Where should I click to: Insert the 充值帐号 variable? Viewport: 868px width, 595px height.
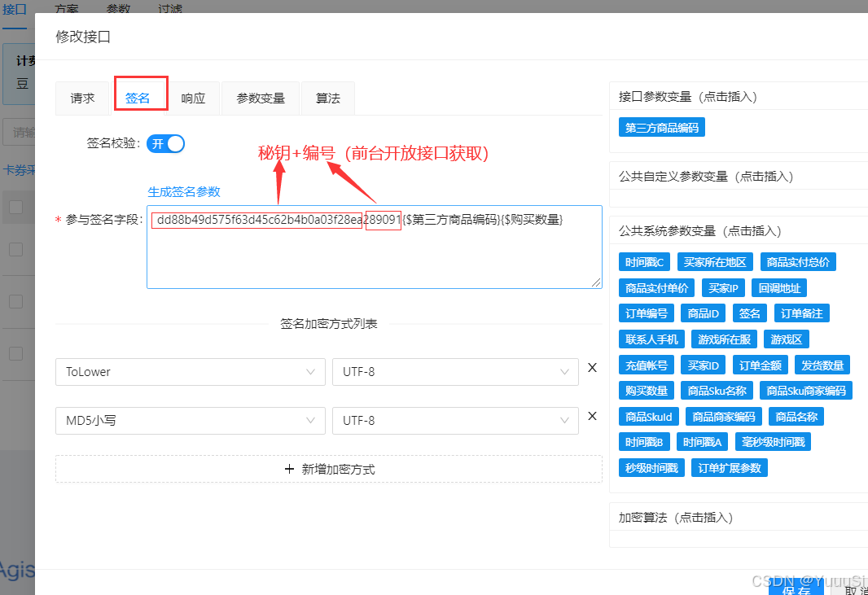click(x=647, y=365)
